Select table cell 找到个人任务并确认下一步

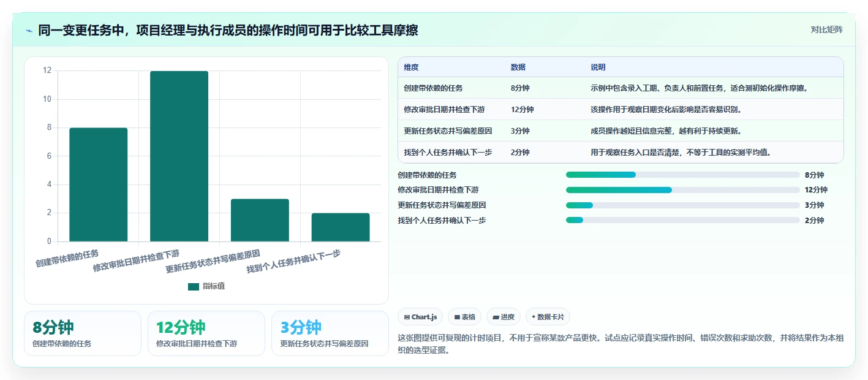coord(448,153)
